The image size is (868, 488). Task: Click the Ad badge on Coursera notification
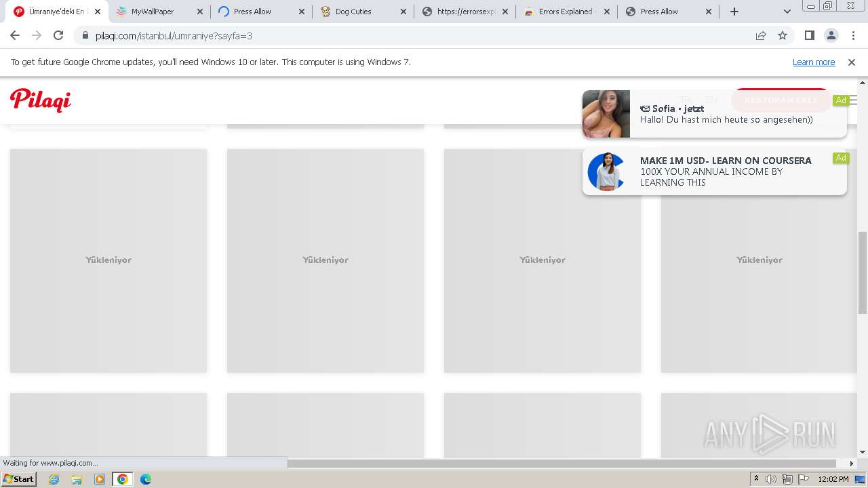(x=841, y=158)
